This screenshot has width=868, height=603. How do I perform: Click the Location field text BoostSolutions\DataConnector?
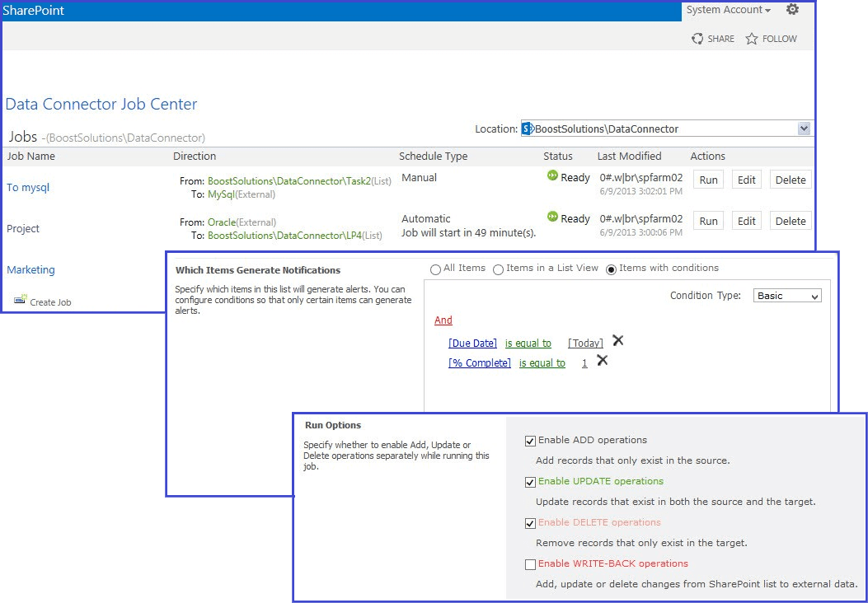click(607, 129)
